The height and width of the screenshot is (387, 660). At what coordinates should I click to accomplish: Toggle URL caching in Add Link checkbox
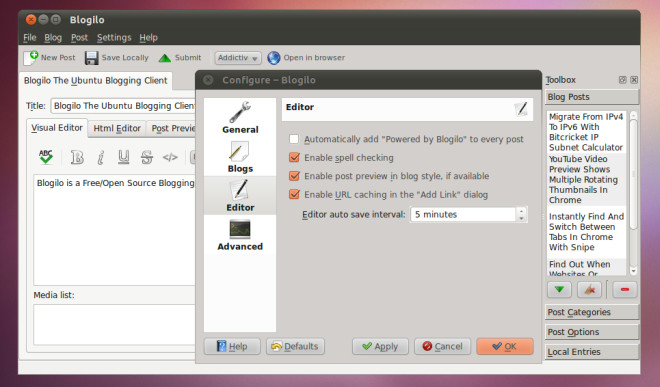click(294, 194)
